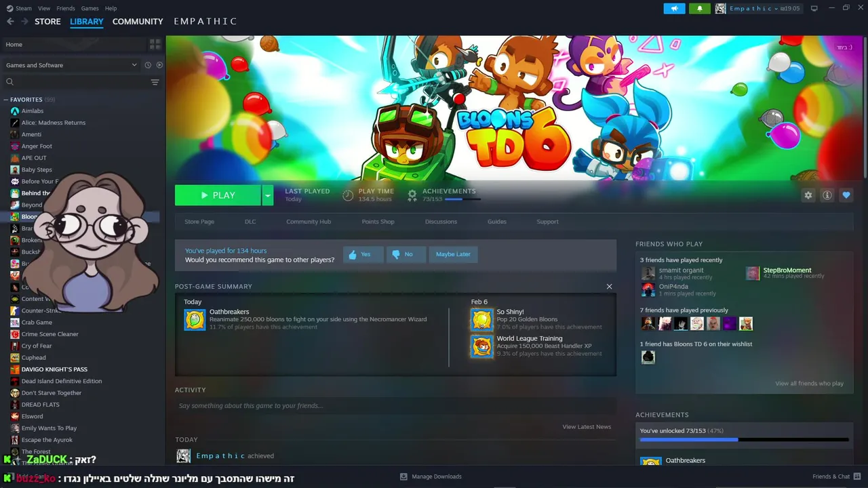Click the user profile avatar in top bar
Viewport: 868px width, 488px height.
point(720,8)
